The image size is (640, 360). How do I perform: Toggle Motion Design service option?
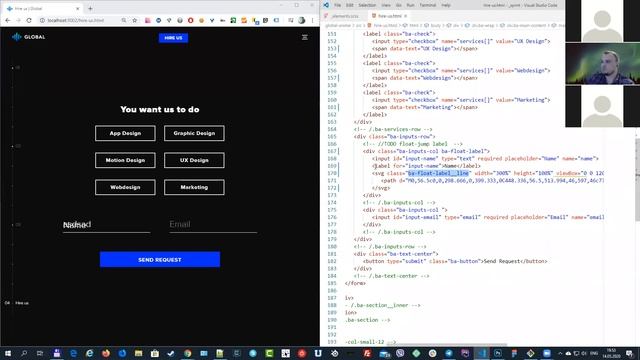pos(125,160)
